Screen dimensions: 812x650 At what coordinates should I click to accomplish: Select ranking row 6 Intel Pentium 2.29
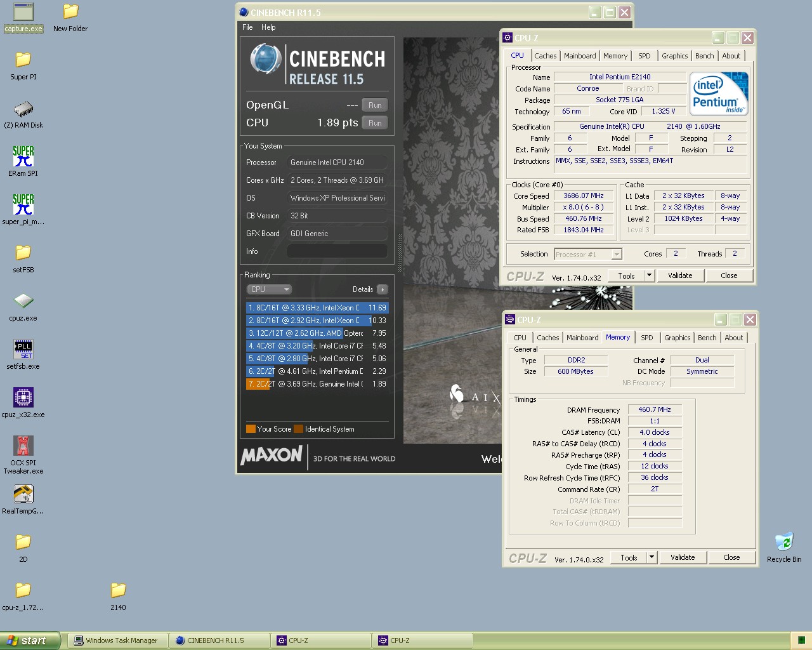tap(317, 371)
